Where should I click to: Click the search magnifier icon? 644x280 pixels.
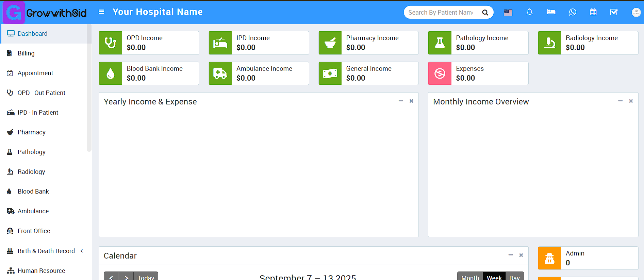click(x=485, y=13)
